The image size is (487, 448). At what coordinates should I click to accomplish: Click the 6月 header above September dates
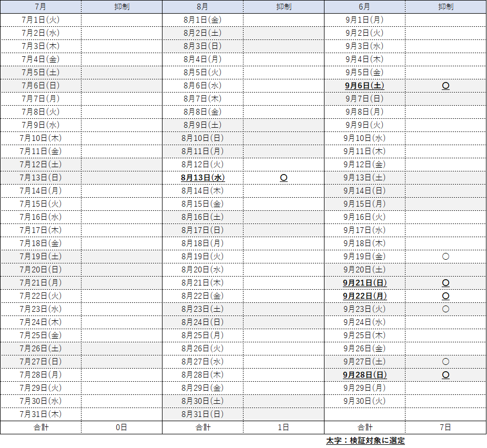click(x=364, y=7)
